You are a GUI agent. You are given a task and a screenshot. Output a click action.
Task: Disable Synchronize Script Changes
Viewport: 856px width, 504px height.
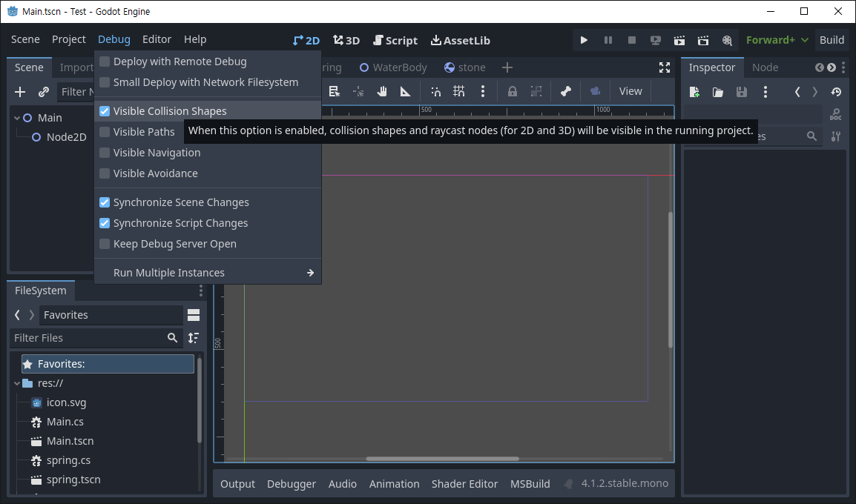[x=208, y=223]
